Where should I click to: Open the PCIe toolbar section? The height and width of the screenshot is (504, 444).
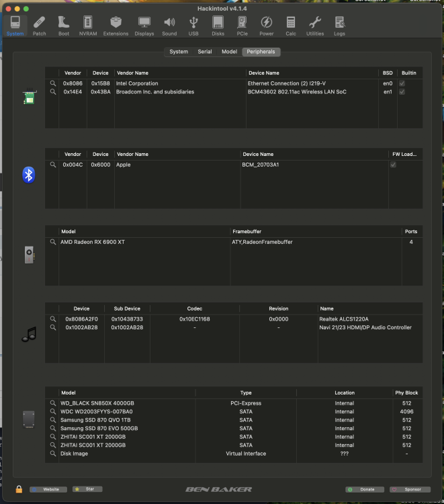(242, 26)
